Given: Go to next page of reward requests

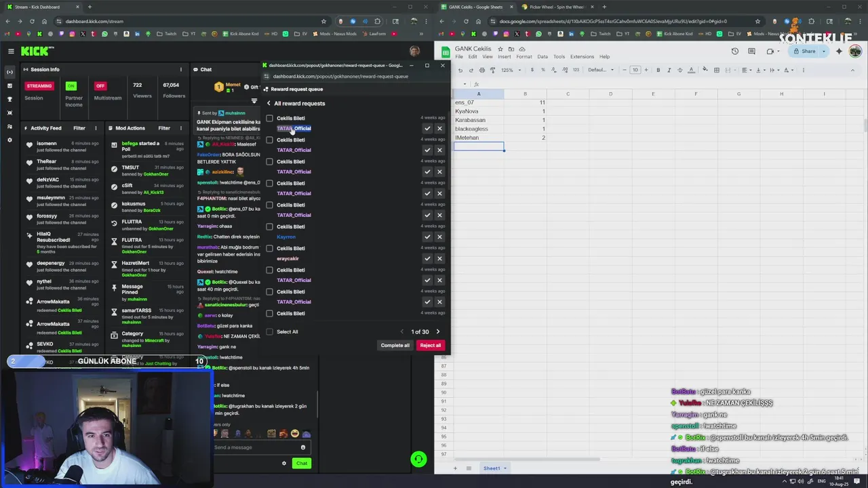Looking at the screenshot, I should point(437,331).
